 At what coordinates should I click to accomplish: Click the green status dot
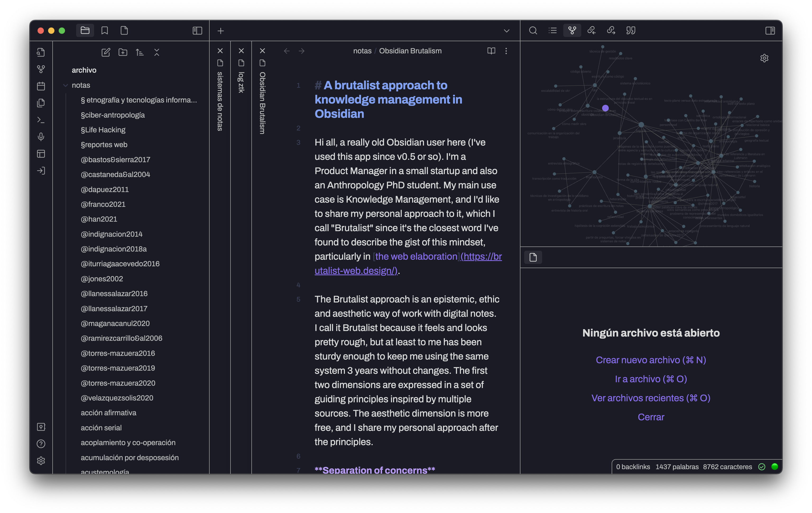[774, 467]
